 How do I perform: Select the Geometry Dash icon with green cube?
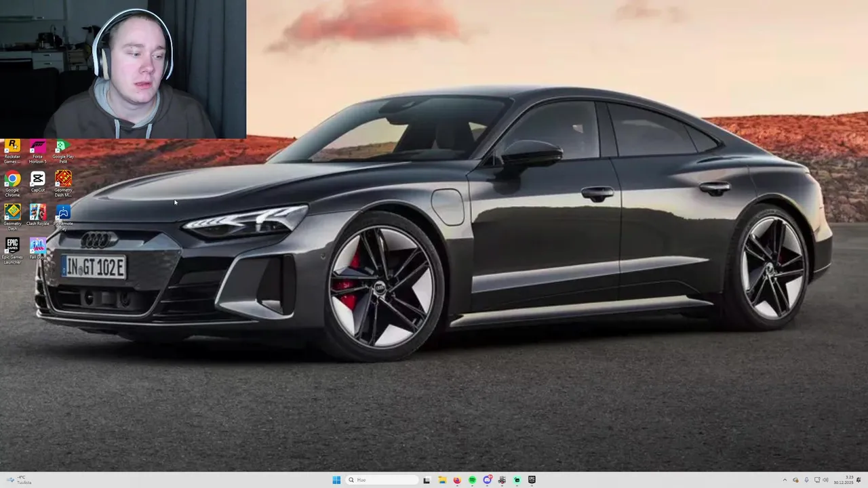(12, 217)
